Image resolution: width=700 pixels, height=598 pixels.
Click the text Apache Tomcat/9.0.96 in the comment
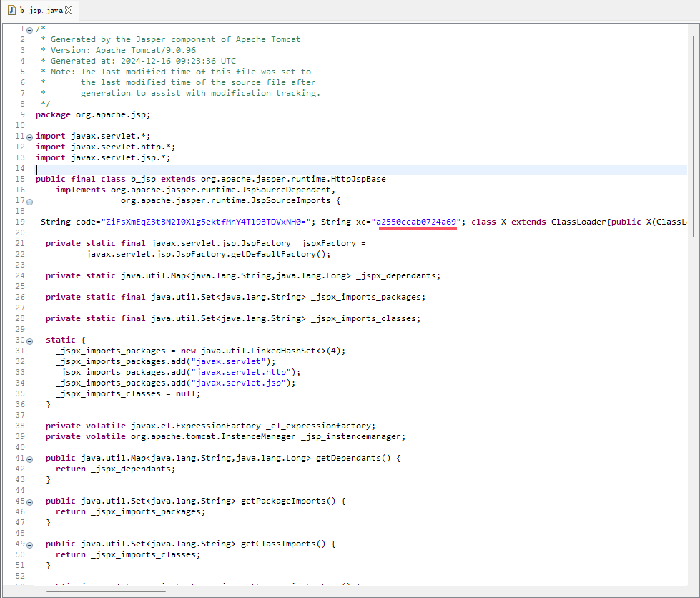point(139,50)
